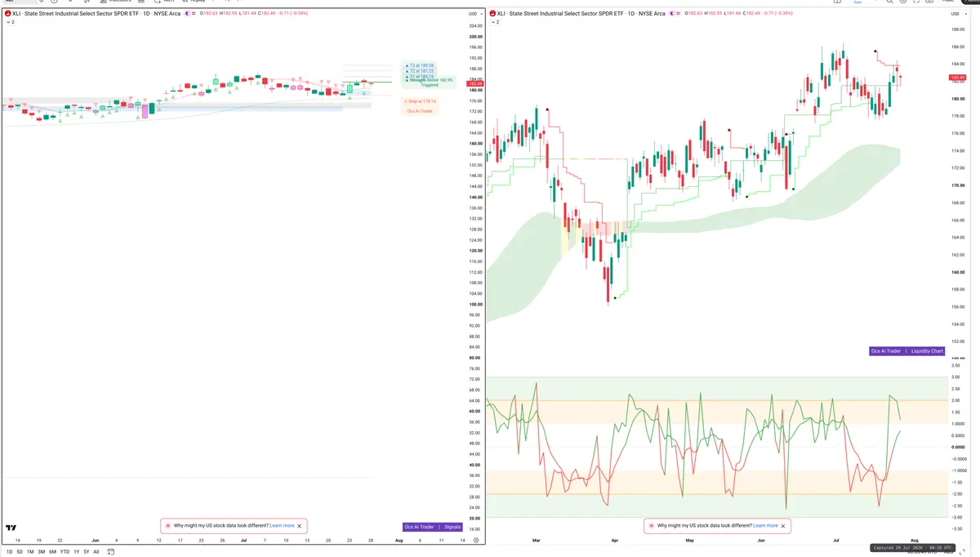Click the warning icon in right data notice
Image resolution: width=980 pixels, height=557 pixels.
(x=651, y=526)
